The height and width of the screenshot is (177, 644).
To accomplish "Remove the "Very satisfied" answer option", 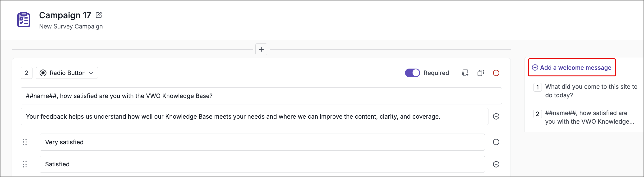I will click(496, 142).
